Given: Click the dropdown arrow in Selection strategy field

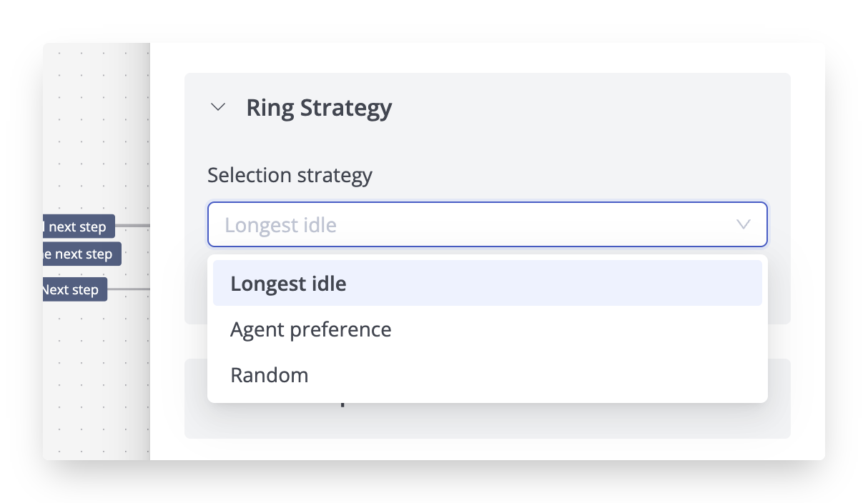Looking at the screenshot, I should point(743,224).
